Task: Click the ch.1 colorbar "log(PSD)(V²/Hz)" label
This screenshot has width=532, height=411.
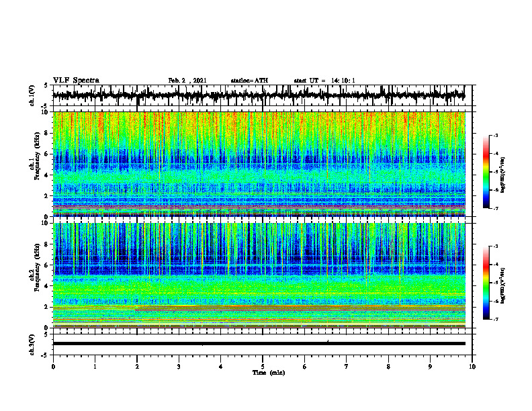Action: (502, 175)
